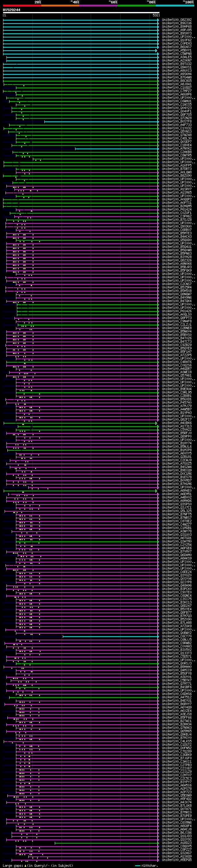This screenshot has height=868, width=197.
Task: Click the label UniRef100_A6A5I6
Action: tap(177, 785)
